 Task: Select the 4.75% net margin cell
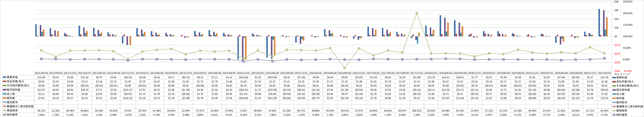coord(605,115)
